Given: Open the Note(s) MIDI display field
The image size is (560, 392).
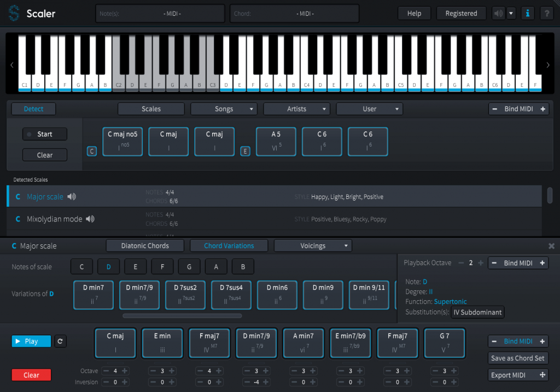Looking at the screenshot, I should [160, 14].
